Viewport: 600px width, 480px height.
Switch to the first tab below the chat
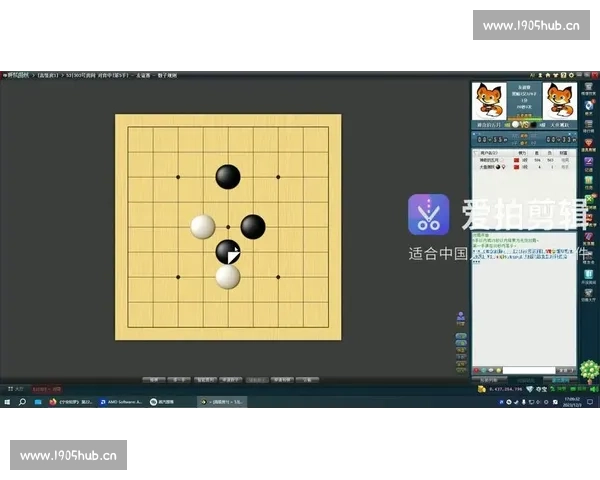[x=489, y=380]
